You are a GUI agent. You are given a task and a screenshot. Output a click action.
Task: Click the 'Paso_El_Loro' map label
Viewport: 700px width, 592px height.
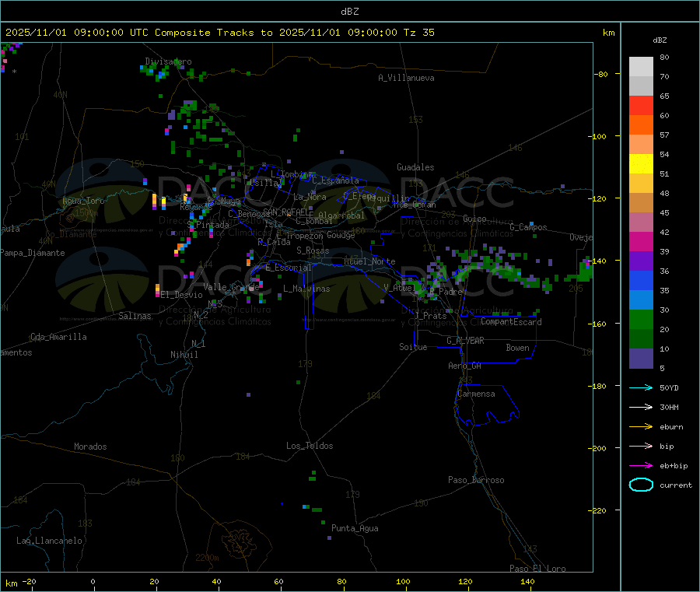(538, 569)
